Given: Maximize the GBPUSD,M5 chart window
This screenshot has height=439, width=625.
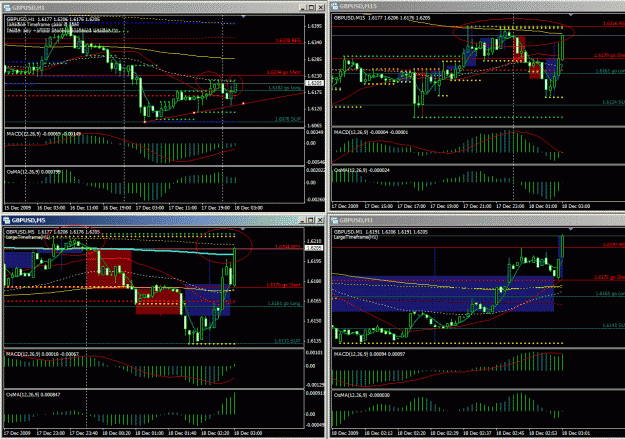Looking at the screenshot, I should point(311,220).
